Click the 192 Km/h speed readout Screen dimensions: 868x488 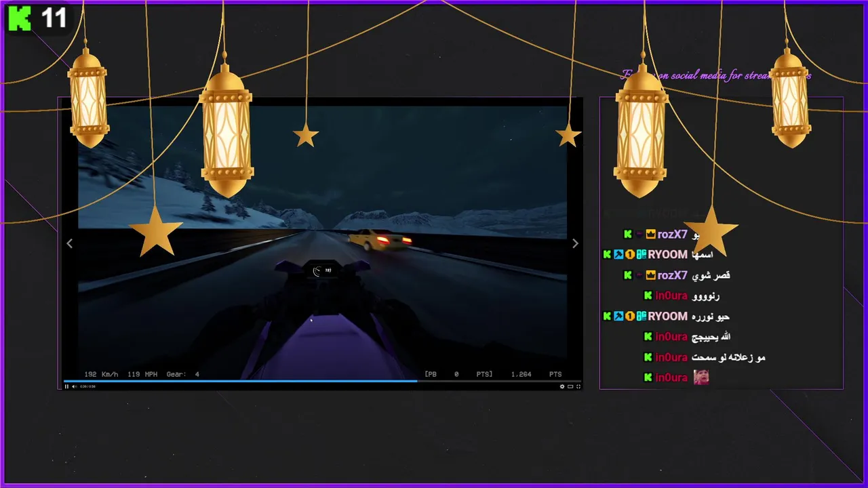click(101, 374)
